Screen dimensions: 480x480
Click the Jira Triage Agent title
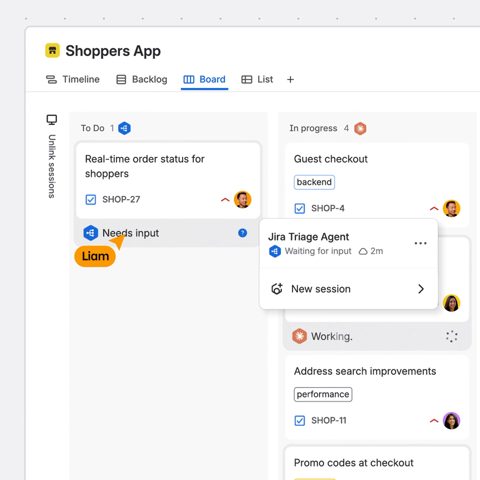point(308,237)
